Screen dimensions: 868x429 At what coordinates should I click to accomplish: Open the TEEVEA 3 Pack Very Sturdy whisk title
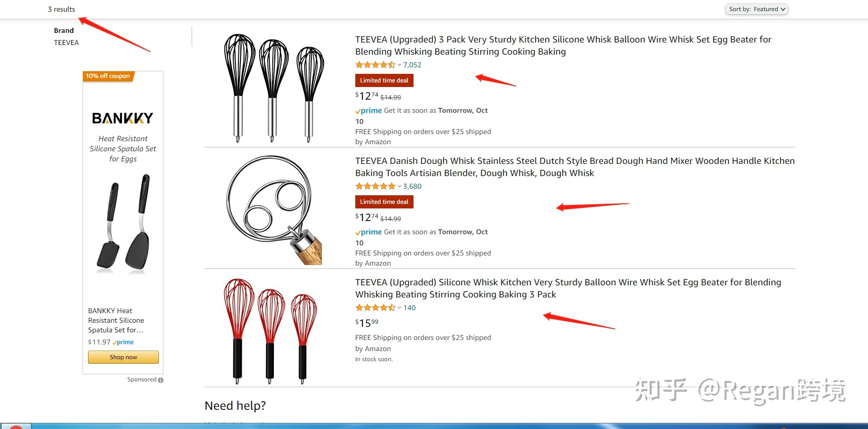[563, 46]
